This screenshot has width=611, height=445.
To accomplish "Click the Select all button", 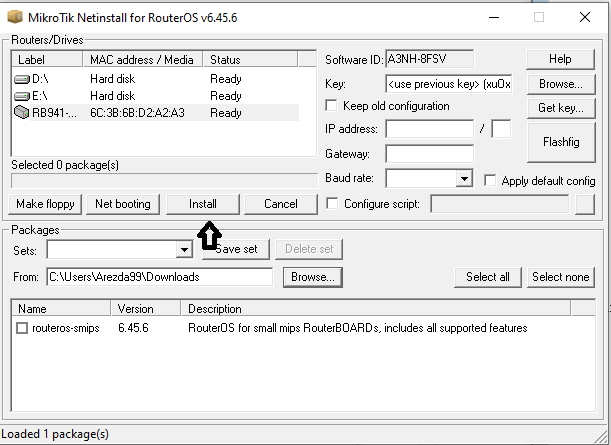I will point(488,277).
